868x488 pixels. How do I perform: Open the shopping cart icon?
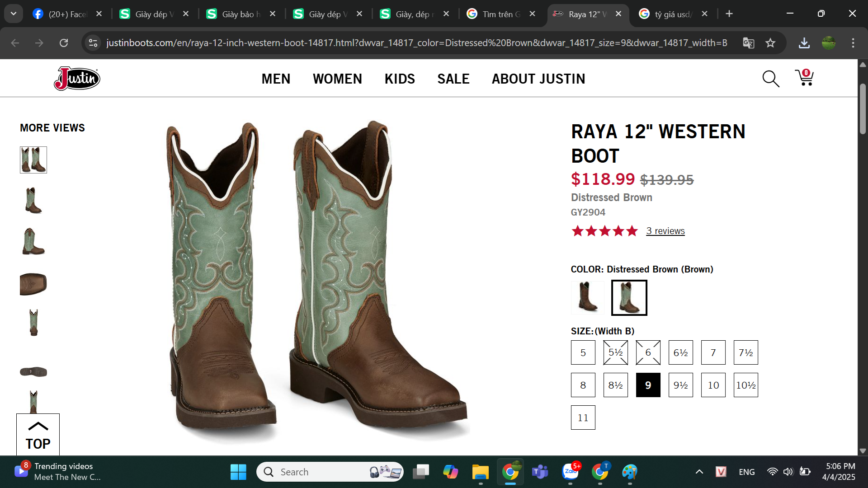point(804,78)
